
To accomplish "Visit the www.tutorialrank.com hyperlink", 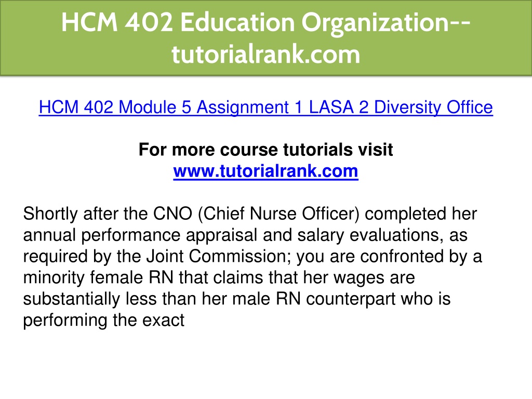I will tap(265, 170).
